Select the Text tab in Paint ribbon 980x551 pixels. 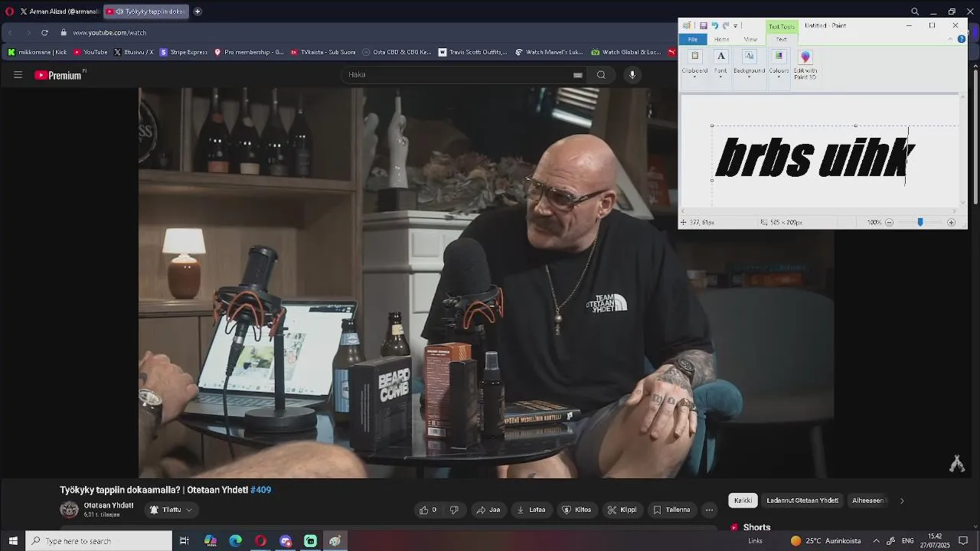click(781, 39)
